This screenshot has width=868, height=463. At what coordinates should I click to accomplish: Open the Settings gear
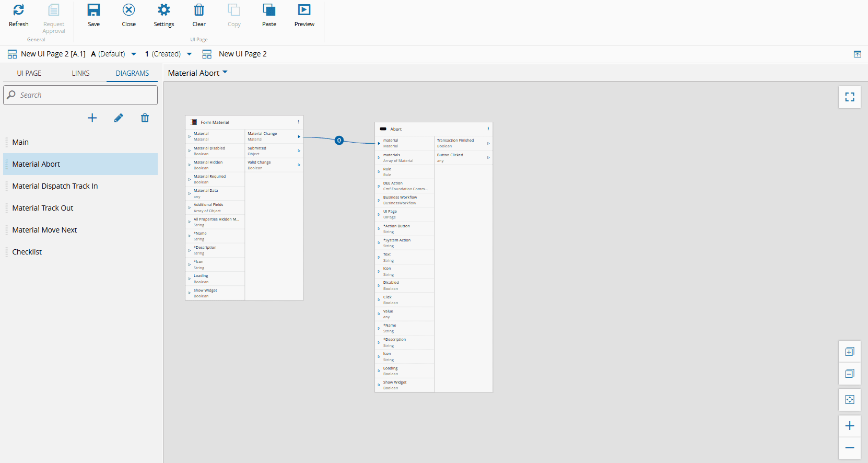pos(163,10)
